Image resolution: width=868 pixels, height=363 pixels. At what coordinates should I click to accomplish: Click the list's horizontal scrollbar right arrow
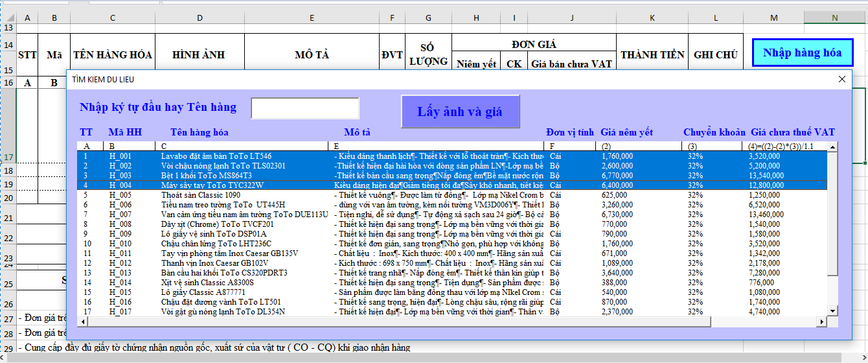click(822, 322)
